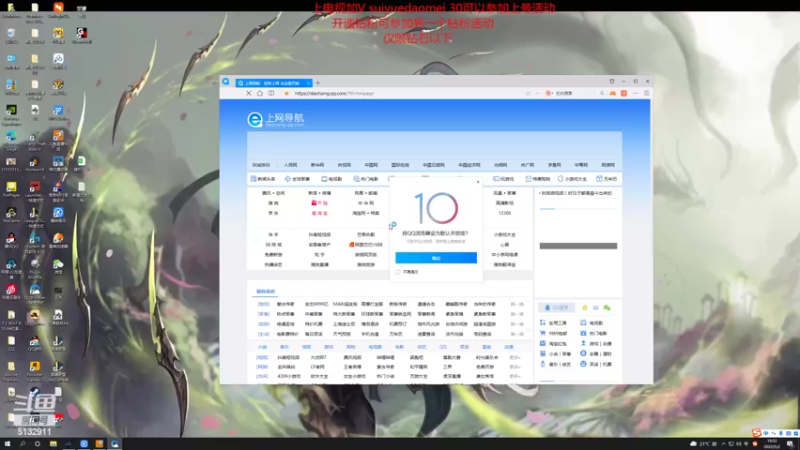Stop loading the page in QQ Browser
This screenshot has height=450, width=800.
pos(248,93)
